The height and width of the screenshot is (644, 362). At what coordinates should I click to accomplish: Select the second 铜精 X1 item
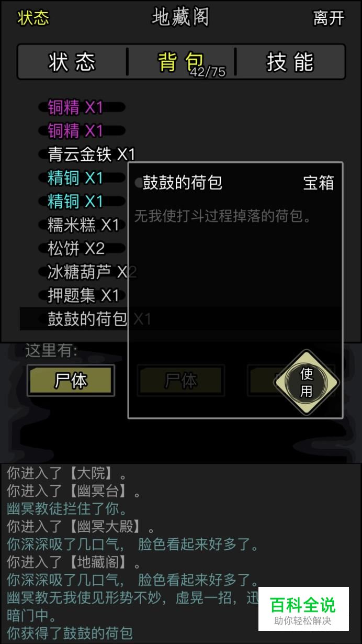[x=75, y=130]
